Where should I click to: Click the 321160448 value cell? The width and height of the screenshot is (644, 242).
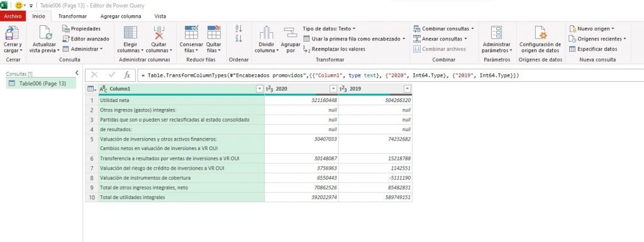point(301,100)
